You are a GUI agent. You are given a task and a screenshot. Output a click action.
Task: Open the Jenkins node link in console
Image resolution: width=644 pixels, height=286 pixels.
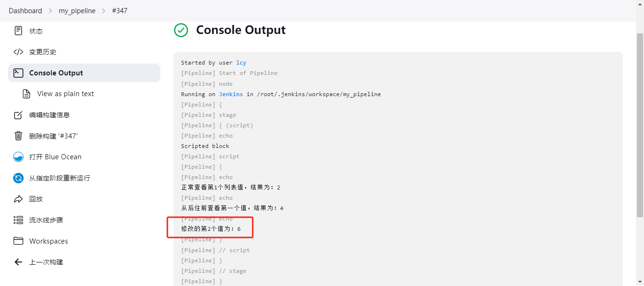click(x=231, y=94)
